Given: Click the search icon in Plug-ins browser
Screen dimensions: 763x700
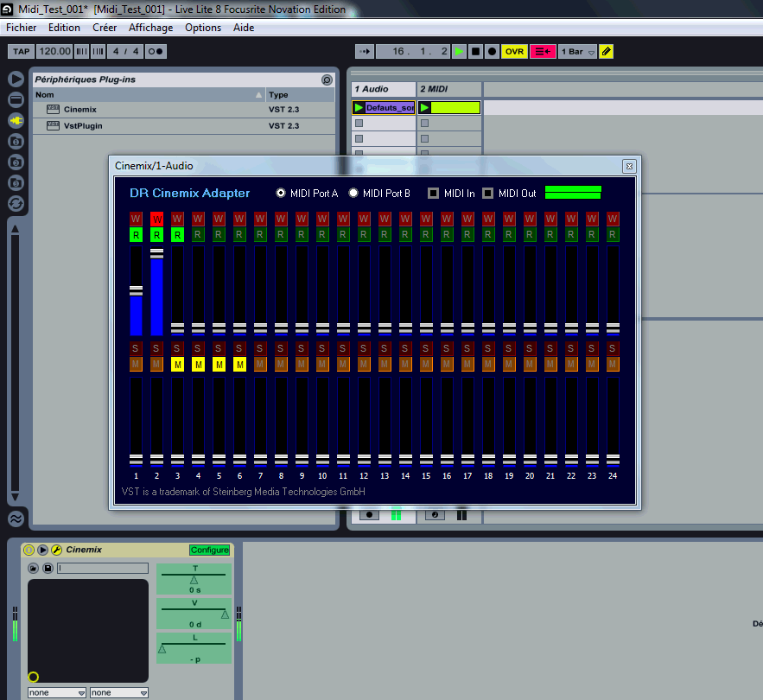Looking at the screenshot, I should (327, 80).
